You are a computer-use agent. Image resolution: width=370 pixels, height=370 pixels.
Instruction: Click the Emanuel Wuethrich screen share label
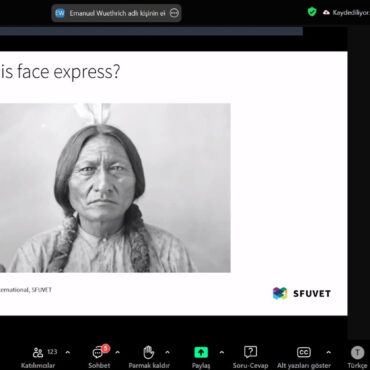click(x=117, y=13)
